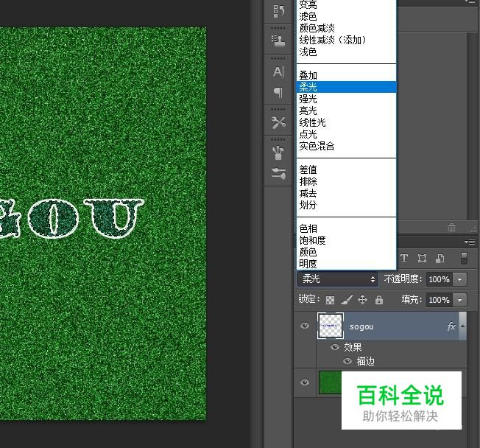Screen dimensions: 480x448
Task: Open the Brush panel icon
Action: click(x=278, y=153)
